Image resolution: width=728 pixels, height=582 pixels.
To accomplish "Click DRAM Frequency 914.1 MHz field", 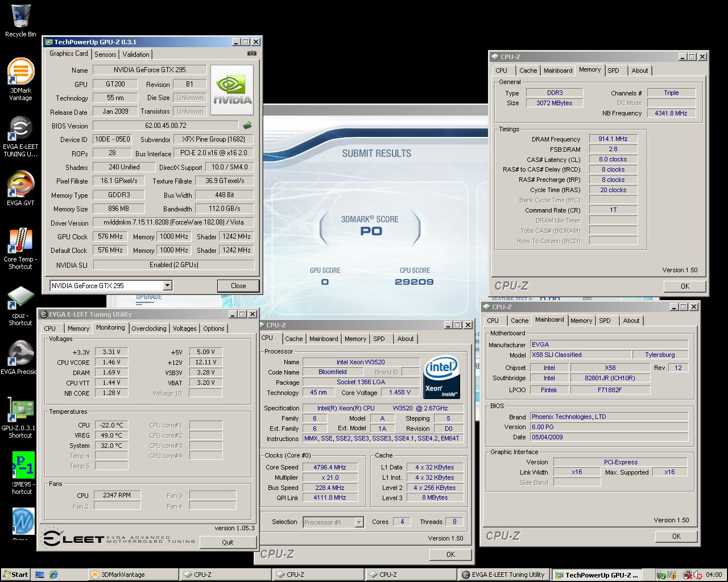I will (613, 139).
